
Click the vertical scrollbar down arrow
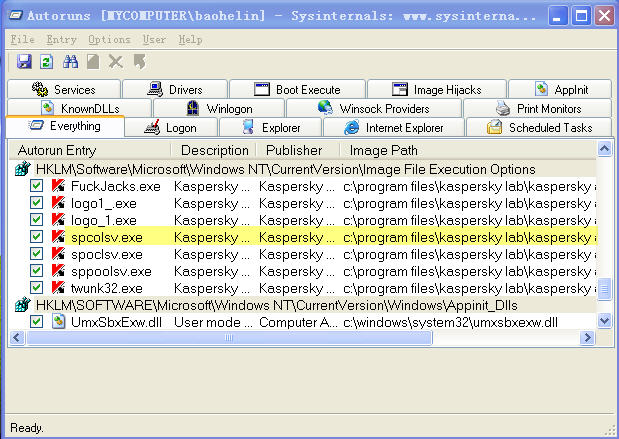click(604, 321)
